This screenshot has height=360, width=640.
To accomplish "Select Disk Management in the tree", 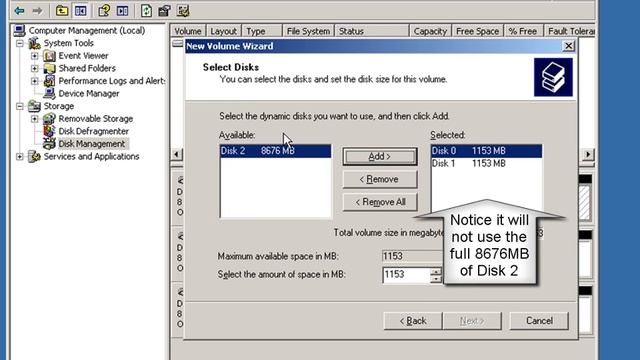I will [92, 144].
